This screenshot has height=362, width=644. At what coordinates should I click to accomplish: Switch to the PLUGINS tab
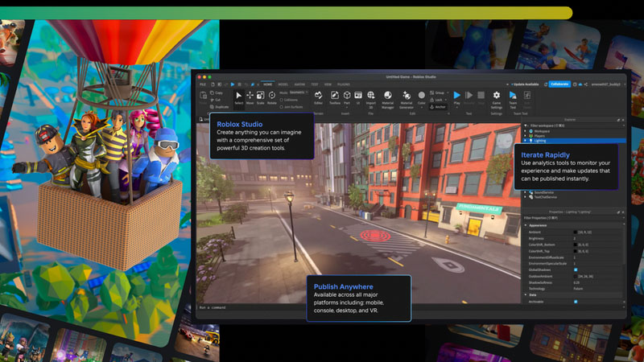click(344, 84)
